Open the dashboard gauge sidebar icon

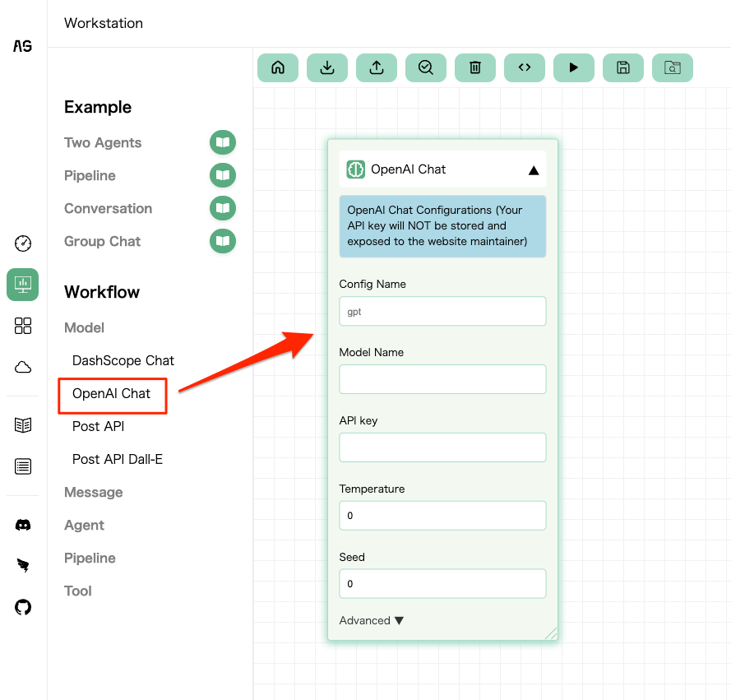pos(23,243)
